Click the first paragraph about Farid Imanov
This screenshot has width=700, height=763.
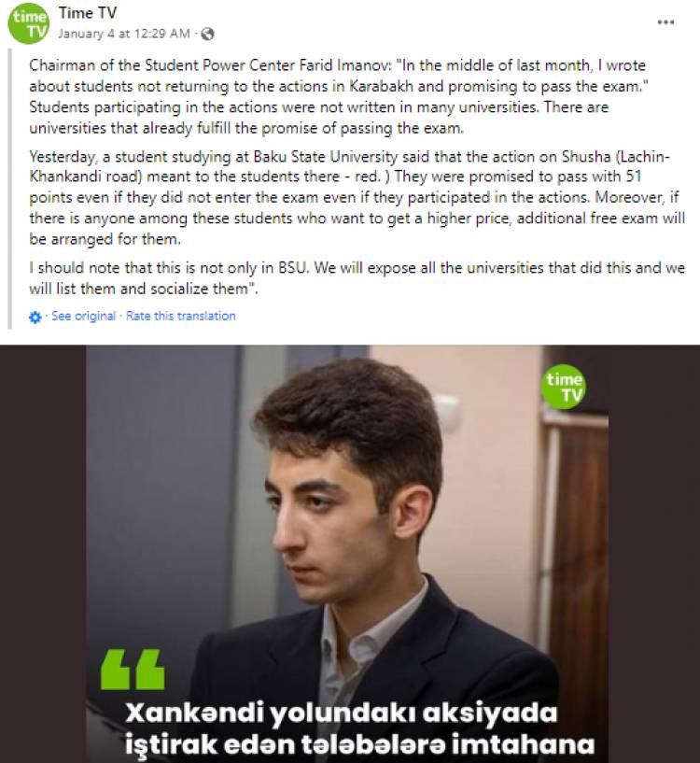click(x=339, y=96)
